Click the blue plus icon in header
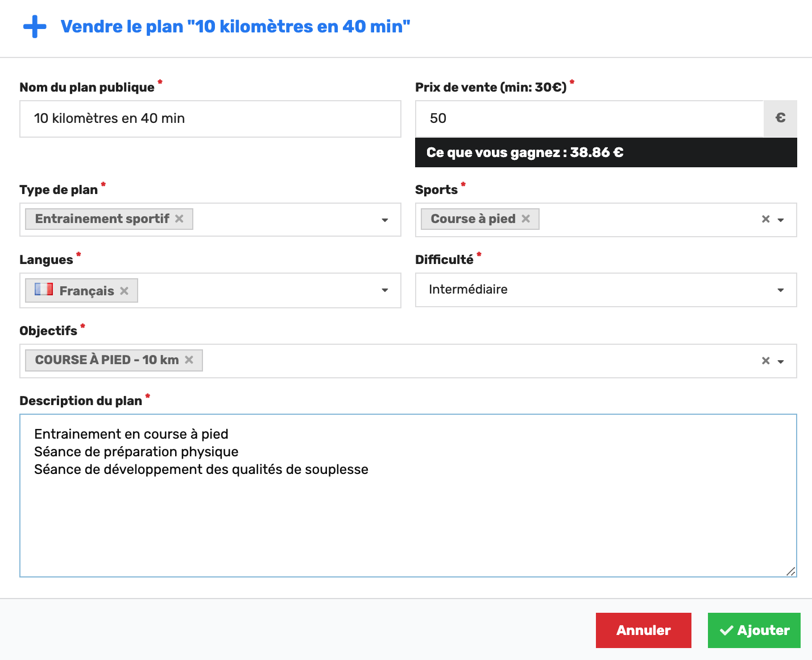 pyautogui.click(x=35, y=27)
